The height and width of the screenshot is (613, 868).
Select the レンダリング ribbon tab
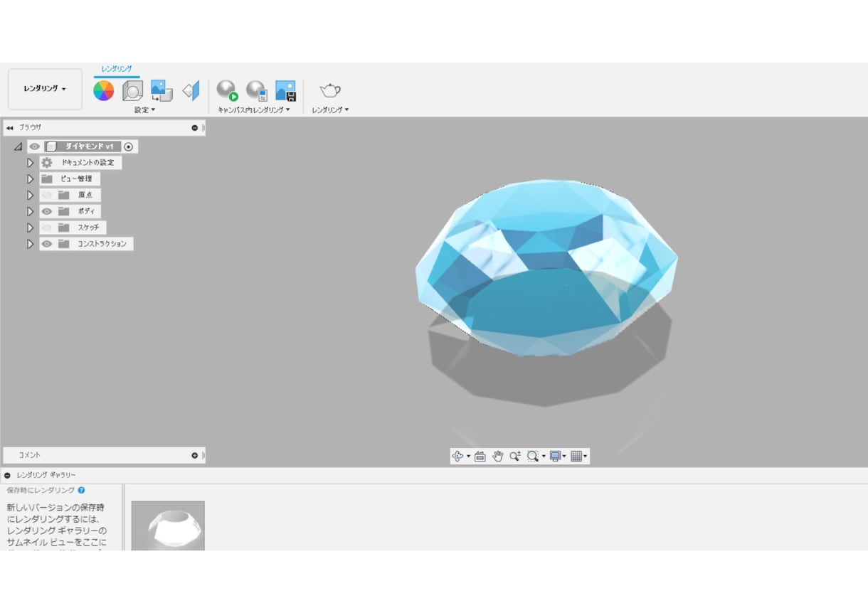117,69
